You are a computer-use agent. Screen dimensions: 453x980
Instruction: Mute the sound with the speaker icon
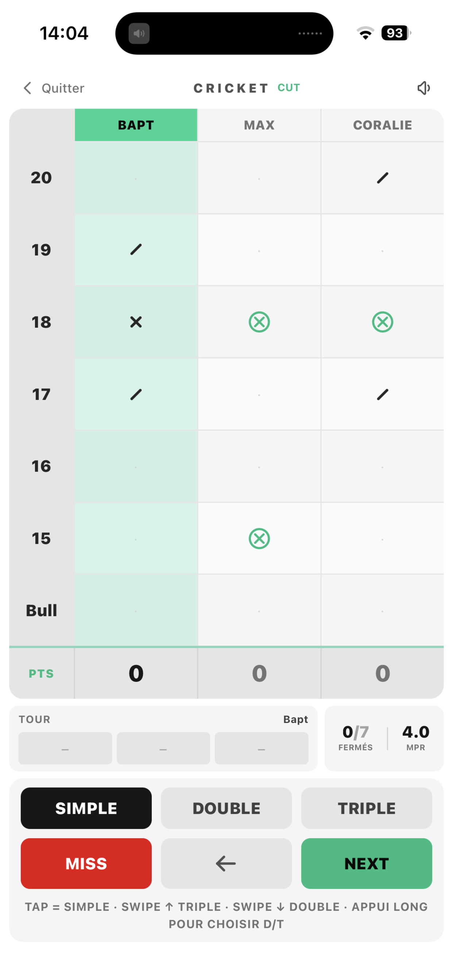(x=424, y=88)
